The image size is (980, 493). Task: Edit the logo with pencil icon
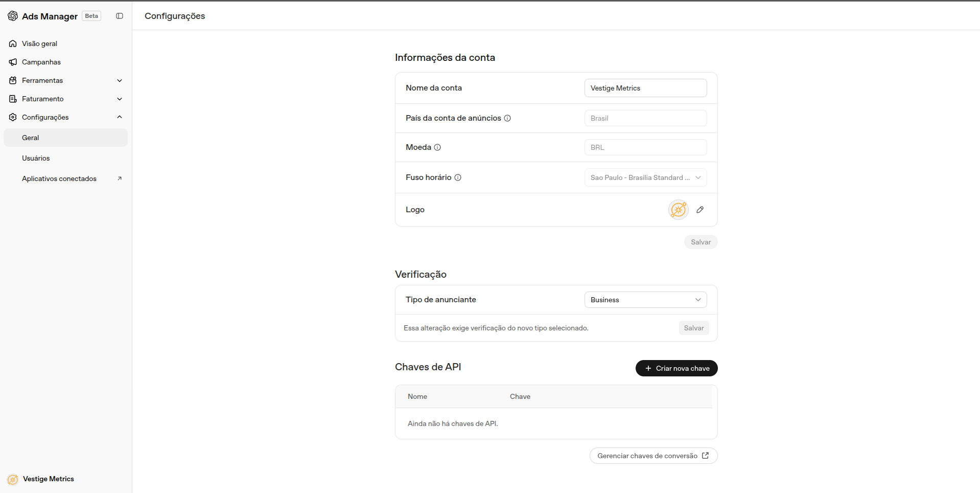pyautogui.click(x=700, y=210)
